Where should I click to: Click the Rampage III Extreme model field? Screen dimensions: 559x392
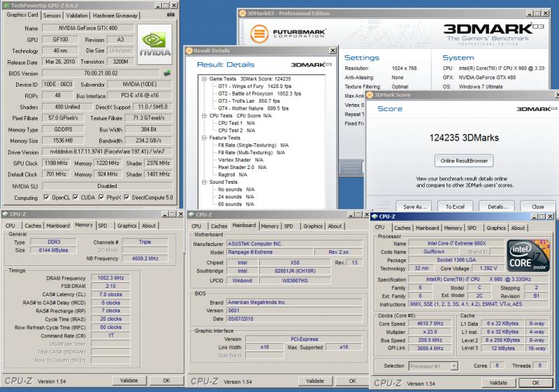pos(270,252)
